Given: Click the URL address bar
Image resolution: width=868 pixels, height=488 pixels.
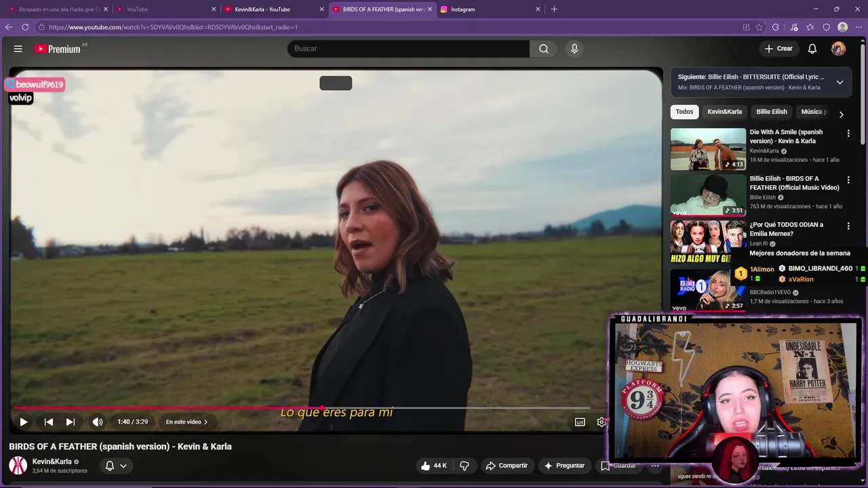Looking at the screenshot, I should (x=387, y=27).
